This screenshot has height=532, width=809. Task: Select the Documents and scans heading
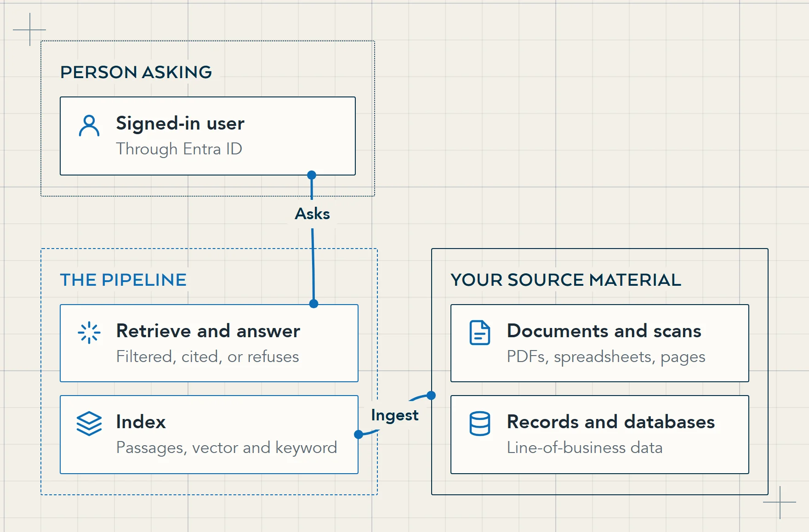[x=604, y=331]
